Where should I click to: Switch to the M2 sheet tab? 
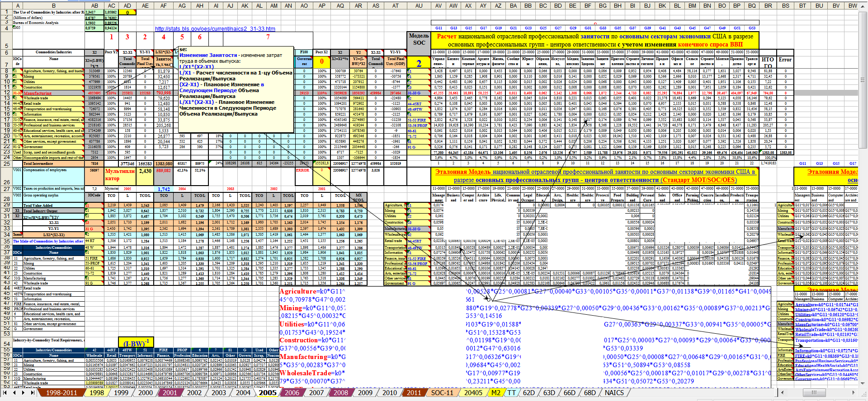coord(496,393)
